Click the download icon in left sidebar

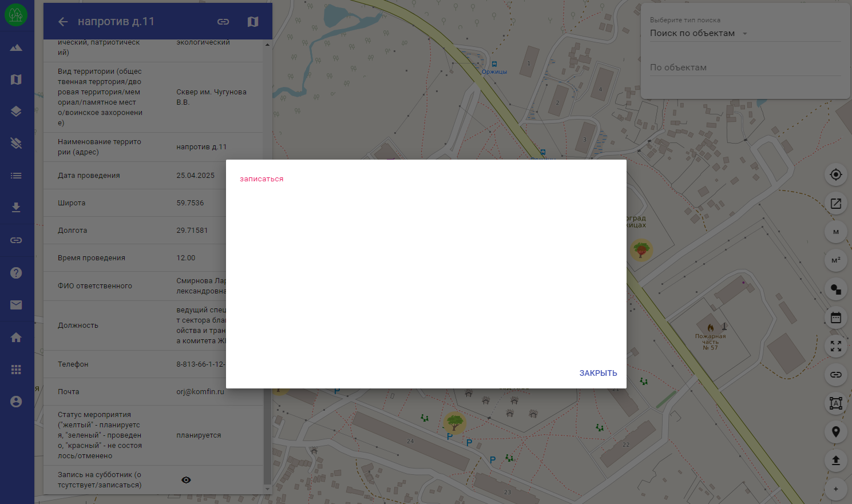point(16,208)
